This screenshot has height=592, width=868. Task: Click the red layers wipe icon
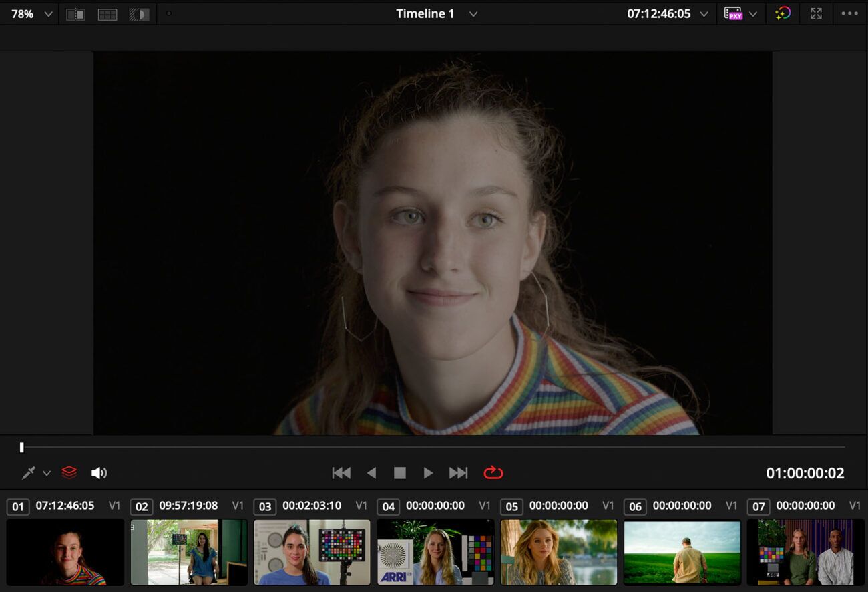click(x=70, y=472)
